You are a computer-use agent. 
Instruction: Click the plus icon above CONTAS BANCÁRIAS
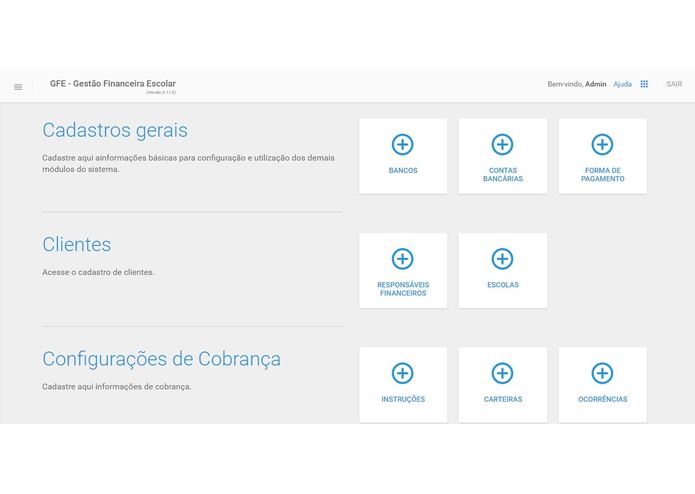(x=502, y=144)
